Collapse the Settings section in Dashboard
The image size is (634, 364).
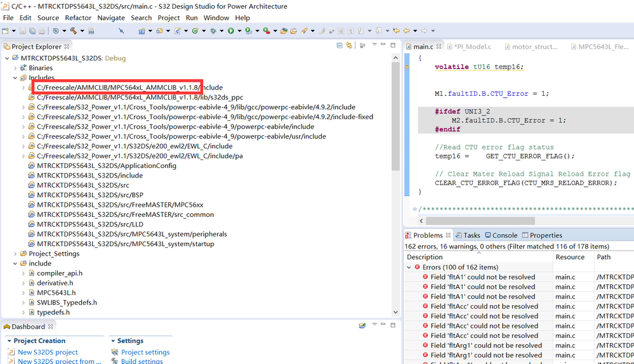tap(113, 341)
